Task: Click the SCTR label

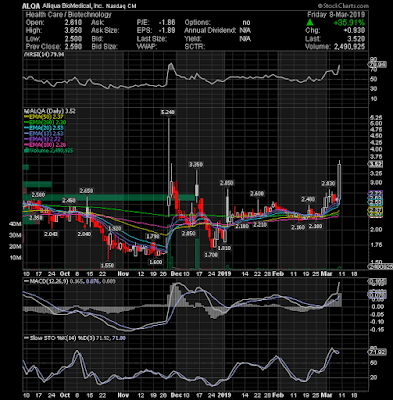Action: (195, 47)
